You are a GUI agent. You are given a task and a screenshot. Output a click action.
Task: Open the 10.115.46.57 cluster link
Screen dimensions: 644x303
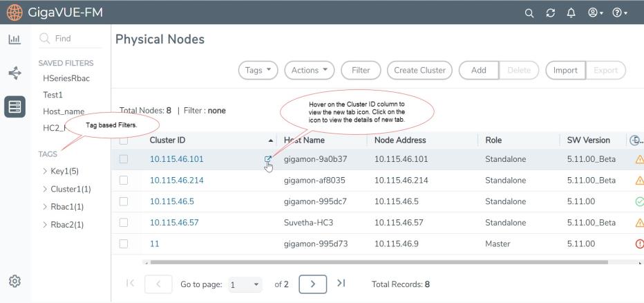click(x=174, y=223)
